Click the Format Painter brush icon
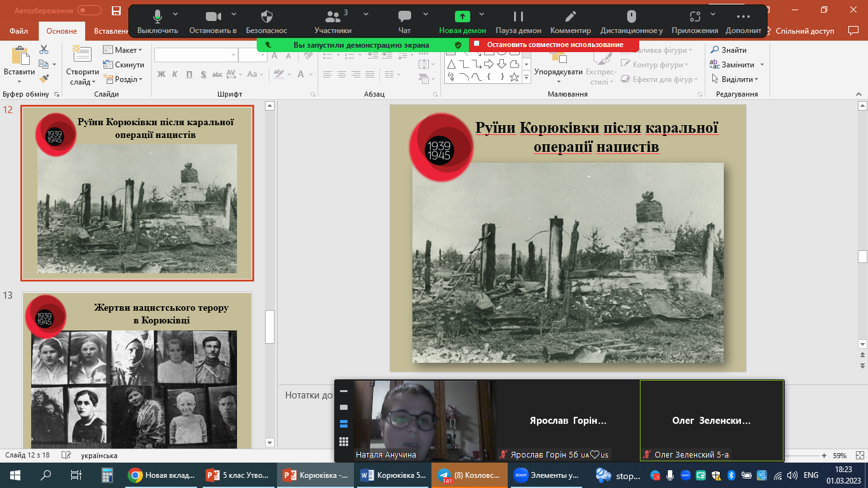The width and height of the screenshot is (868, 488). click(x=44, y=79)
